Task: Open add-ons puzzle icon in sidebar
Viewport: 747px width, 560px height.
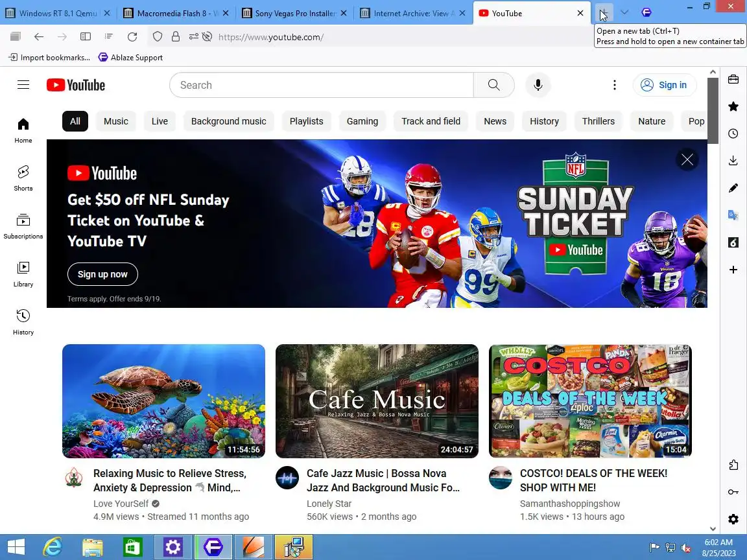Action: pyautogui.click(x=733, y=465)
